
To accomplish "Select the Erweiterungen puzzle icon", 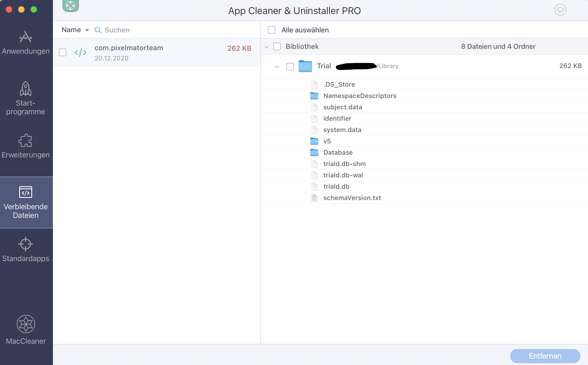I will (x=26, y=141).
